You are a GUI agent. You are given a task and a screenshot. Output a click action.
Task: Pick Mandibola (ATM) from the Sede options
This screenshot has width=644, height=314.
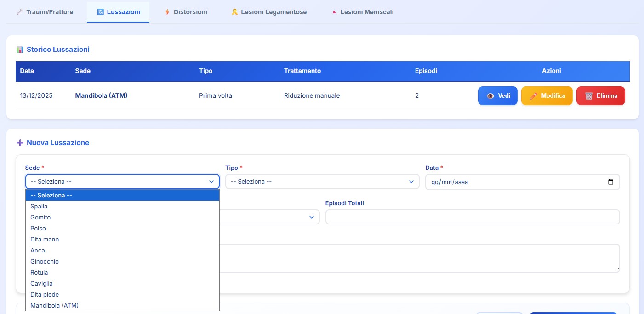(x=54, y=306)
